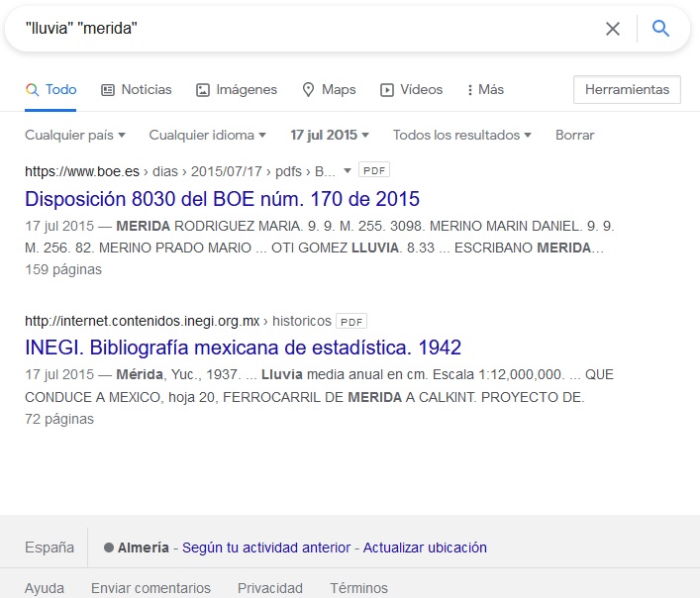The image size is (700, 598).
Task: Open the Términos footer link
Action: 359,588
